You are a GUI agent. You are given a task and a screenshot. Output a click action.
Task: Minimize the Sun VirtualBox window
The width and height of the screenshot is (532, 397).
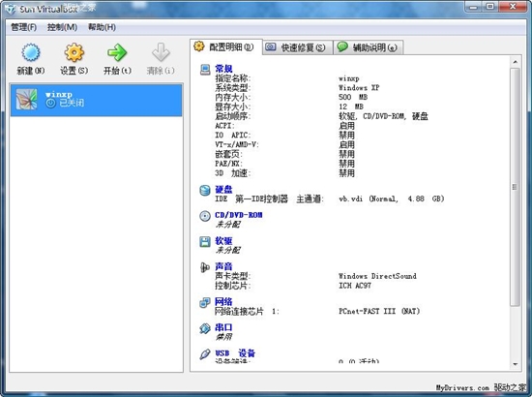coord(473,7)
